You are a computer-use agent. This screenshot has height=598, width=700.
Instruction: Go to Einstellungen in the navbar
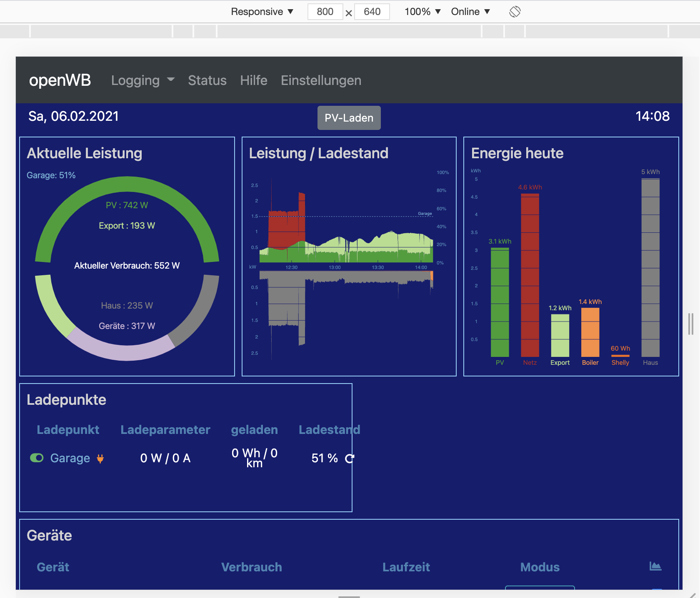tap(321, 80)
